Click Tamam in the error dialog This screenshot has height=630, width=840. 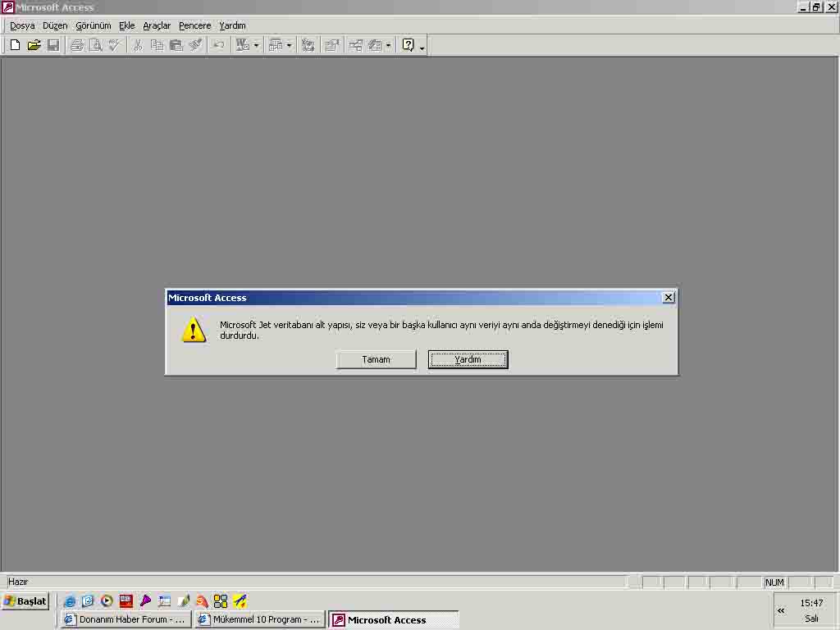coord(376,359)
